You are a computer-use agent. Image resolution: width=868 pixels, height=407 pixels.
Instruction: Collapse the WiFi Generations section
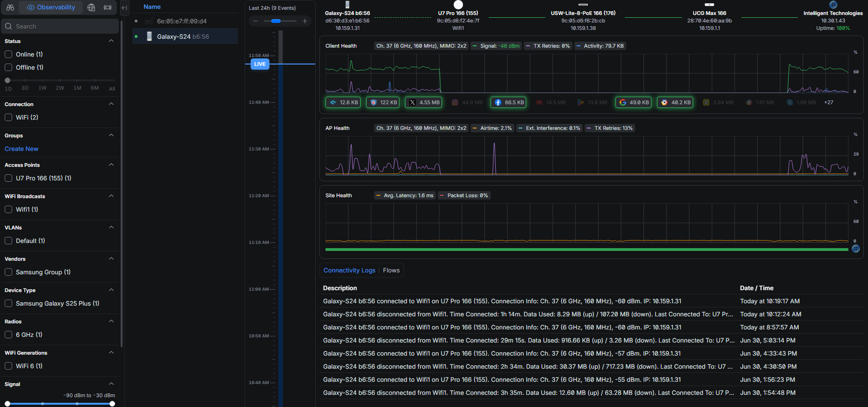(x=111, y=352)
